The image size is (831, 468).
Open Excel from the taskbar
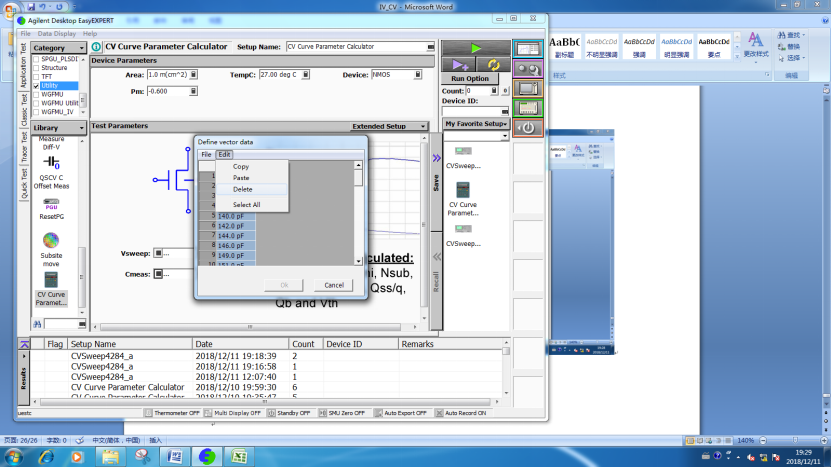[238, 456]
